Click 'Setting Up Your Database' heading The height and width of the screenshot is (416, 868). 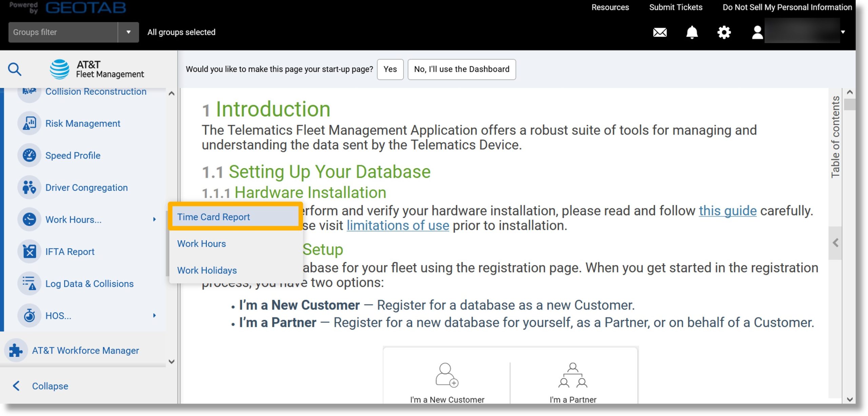(330, 171)
